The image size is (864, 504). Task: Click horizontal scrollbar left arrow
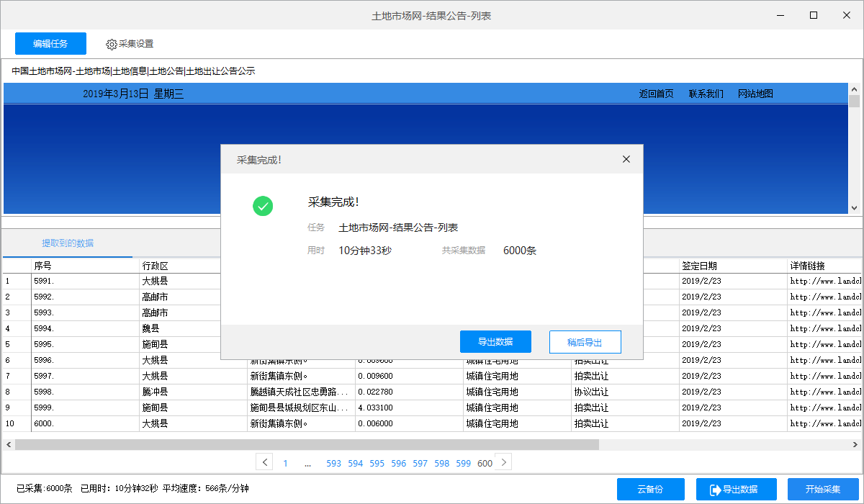(x=8, y=445)
